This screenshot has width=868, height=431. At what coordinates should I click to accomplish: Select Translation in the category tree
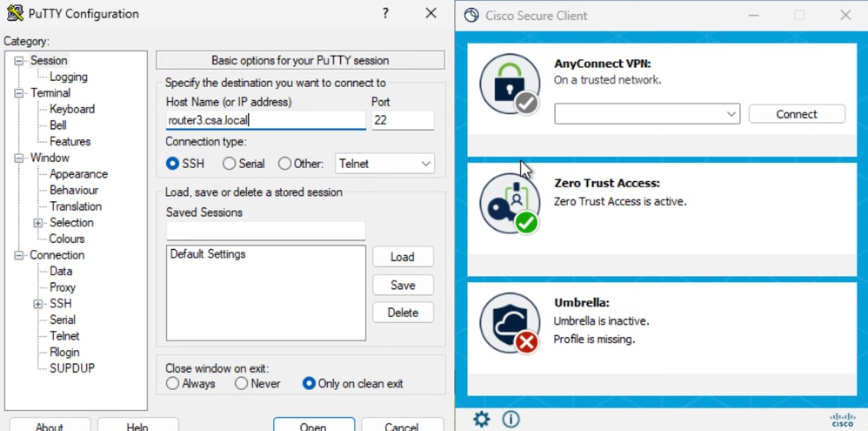point(76,206)
